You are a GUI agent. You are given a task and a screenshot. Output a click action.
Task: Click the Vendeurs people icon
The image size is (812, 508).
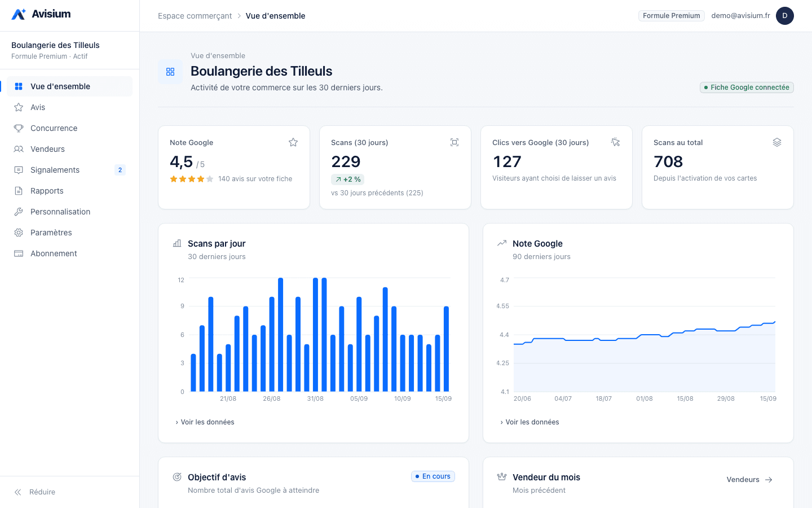click(19, 149)
